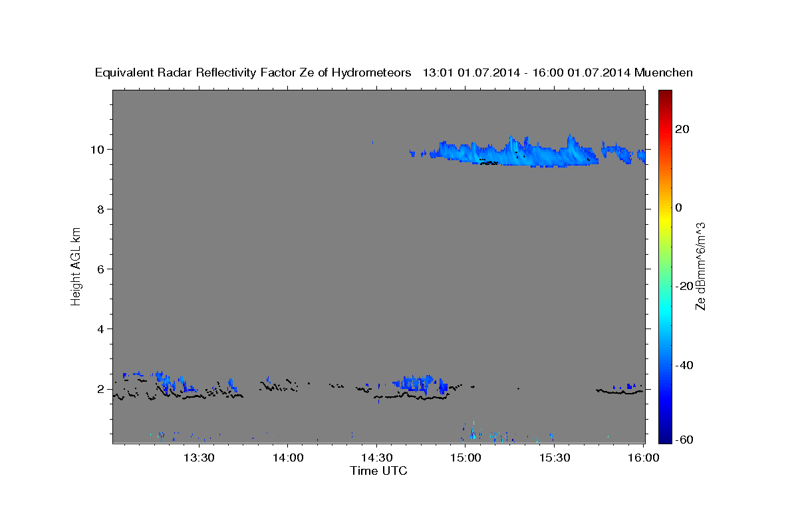
Task: Click the date range text ending "Muenchen"
Action: tap(558, 72)
